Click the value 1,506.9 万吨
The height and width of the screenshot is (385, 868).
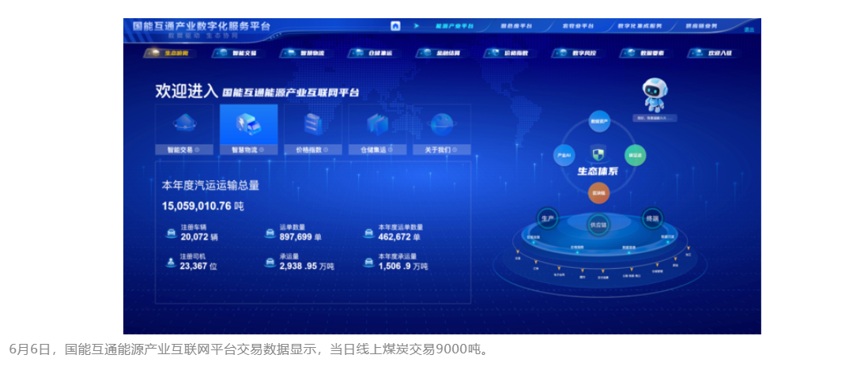(x=403, y=266)
